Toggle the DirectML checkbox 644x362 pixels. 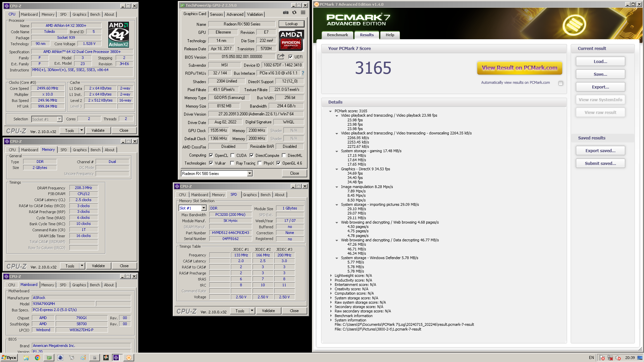pyautogui.click(x=284, y=155)
